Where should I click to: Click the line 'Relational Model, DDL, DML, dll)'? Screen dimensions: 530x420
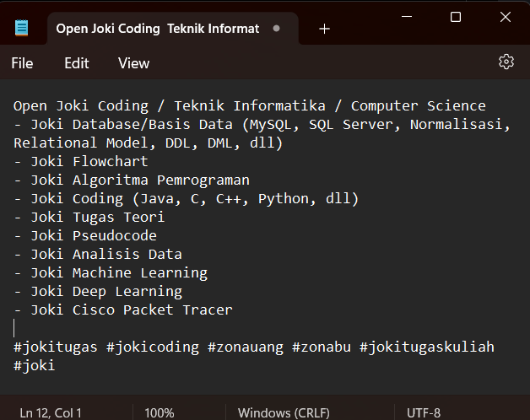(x=148, y=143)
